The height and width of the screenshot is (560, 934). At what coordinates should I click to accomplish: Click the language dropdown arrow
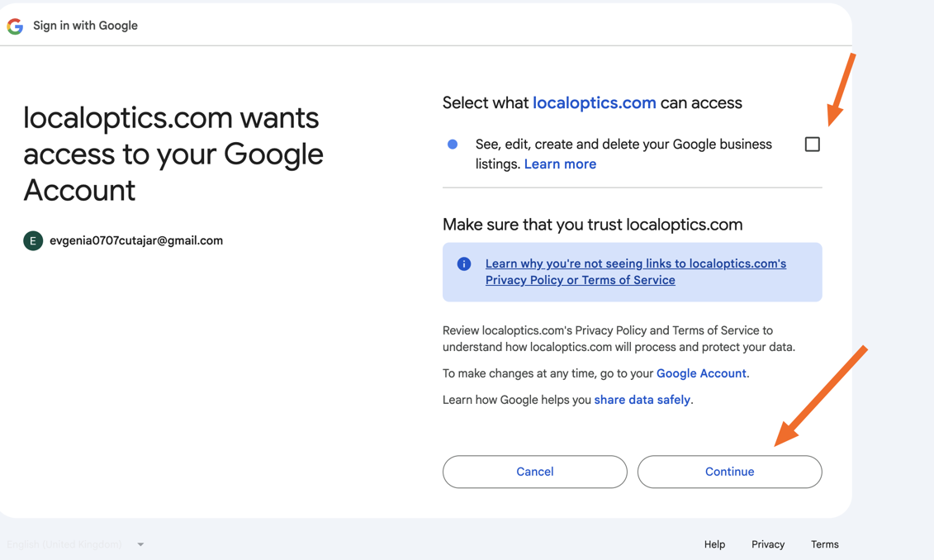pos(140,544)
